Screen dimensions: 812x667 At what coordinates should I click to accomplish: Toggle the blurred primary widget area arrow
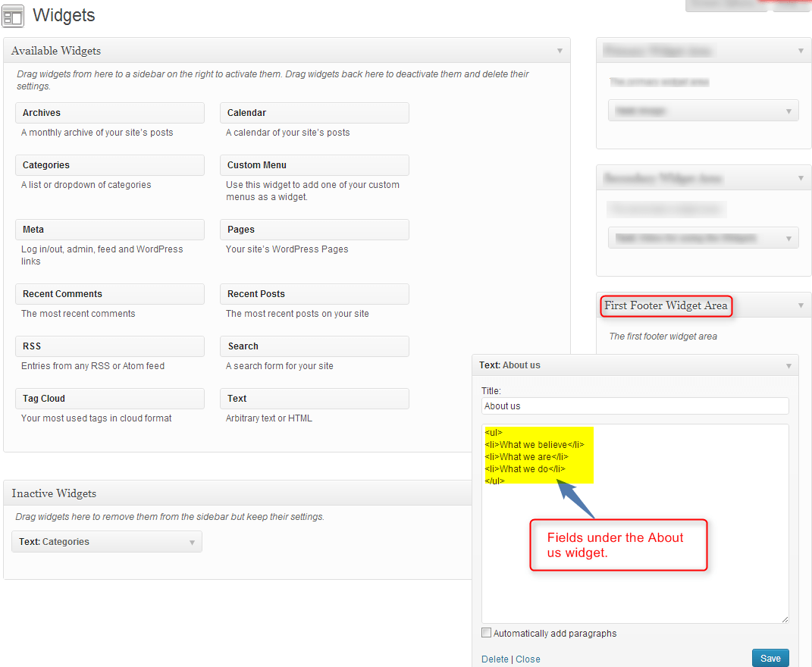pyautogui.click(x=801, y=51)
